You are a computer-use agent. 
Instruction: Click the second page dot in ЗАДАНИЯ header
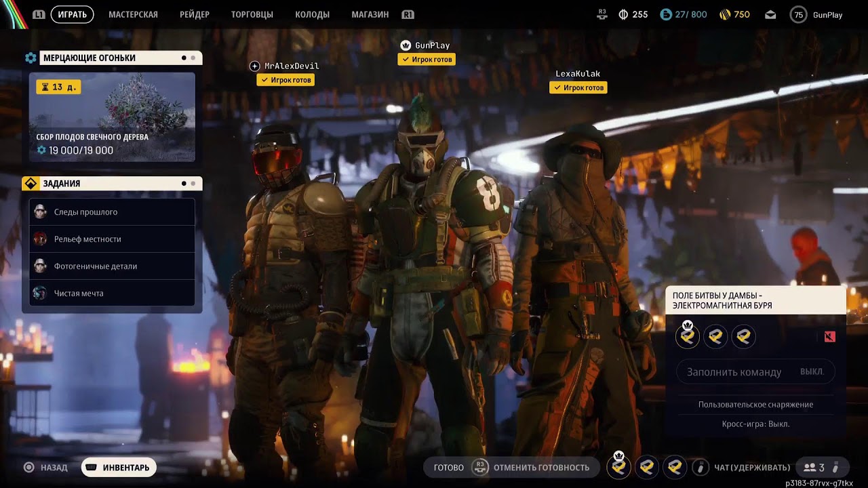click(193, 184)
